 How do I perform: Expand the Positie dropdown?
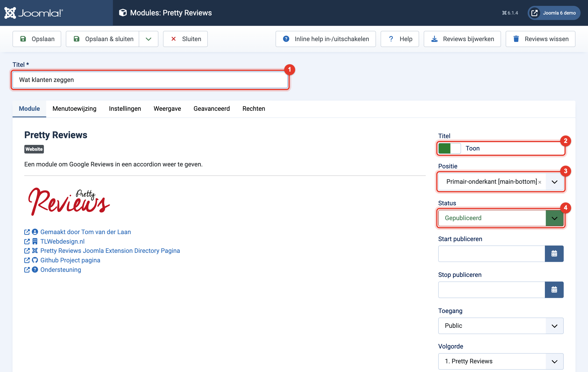pos(555,182)
